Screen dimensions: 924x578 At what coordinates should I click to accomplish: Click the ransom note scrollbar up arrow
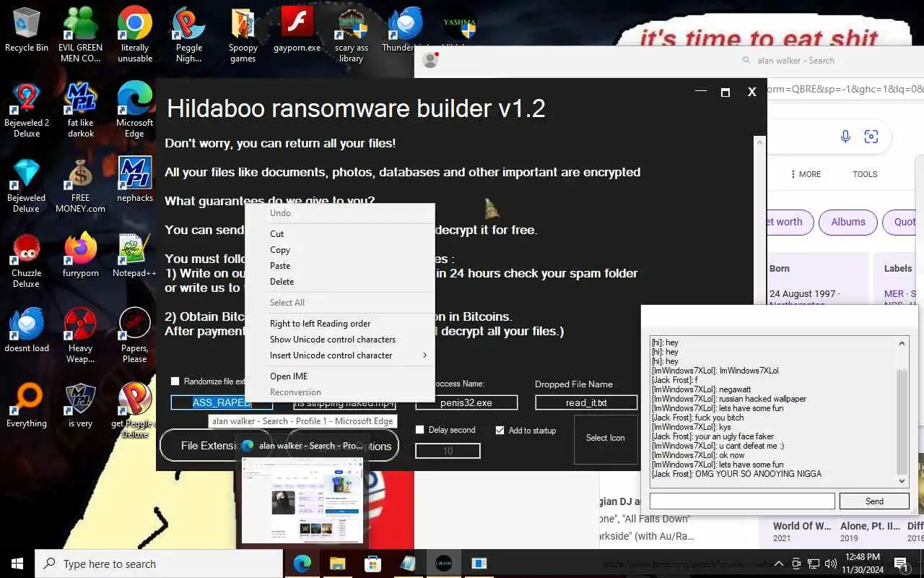759,142
